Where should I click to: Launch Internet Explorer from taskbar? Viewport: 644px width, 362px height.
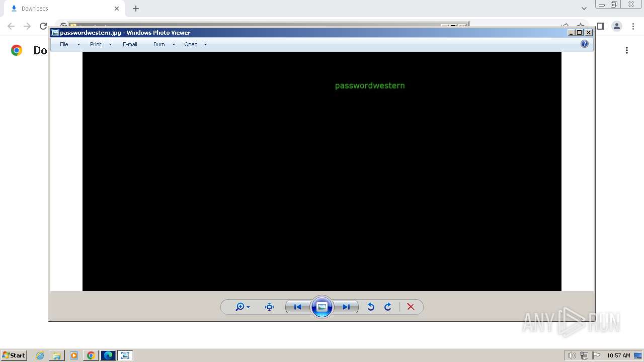tap(40, 355)
